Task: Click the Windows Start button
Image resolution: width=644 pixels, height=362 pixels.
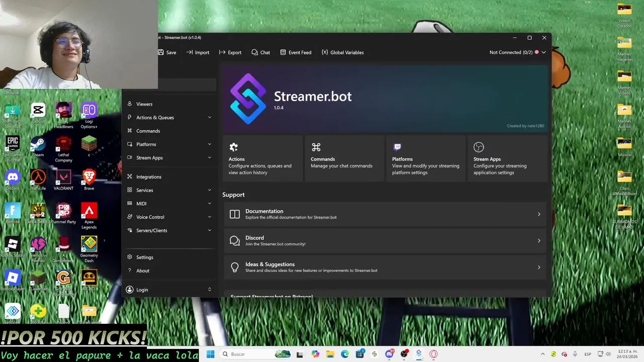Action: [x=210, y=354]
